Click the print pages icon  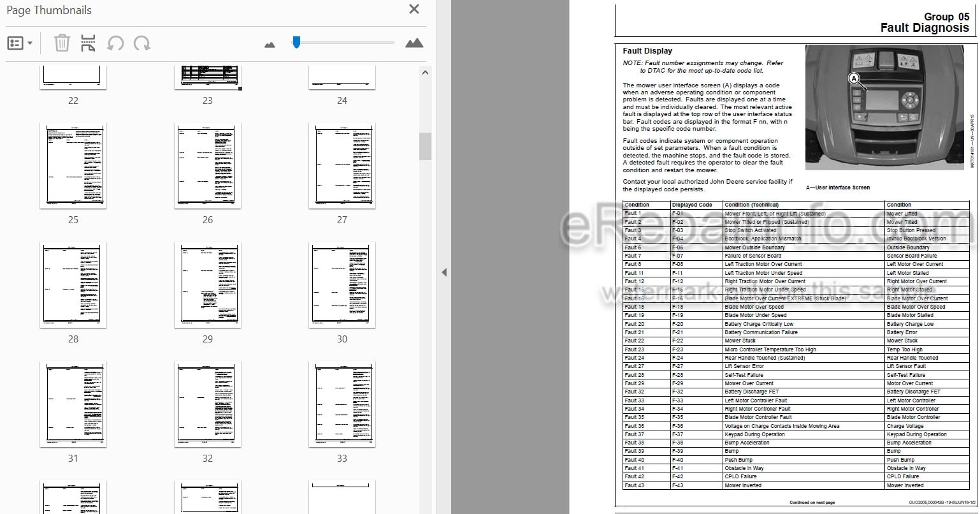coord(89,43)
